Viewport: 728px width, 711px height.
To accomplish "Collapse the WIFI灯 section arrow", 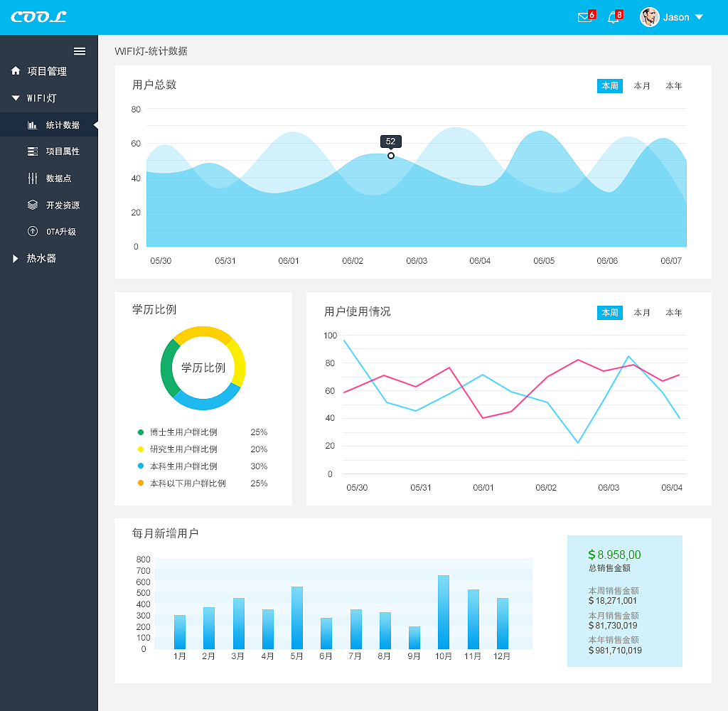I will coord(16,98).
